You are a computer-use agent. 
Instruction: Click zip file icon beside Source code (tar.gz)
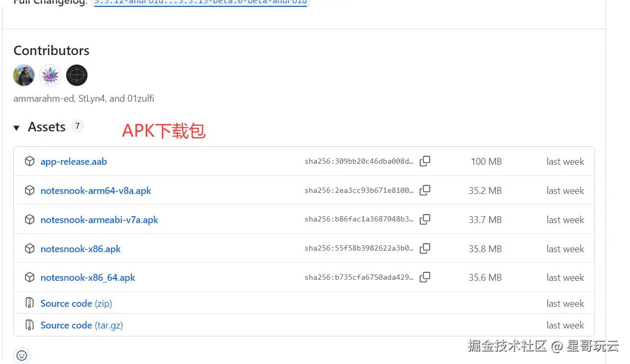29,325
